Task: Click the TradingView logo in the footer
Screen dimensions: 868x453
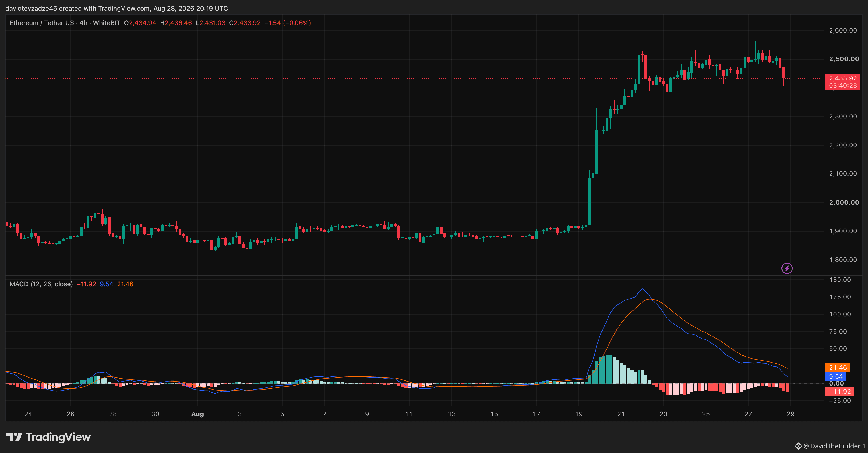Action: [49, 437]
